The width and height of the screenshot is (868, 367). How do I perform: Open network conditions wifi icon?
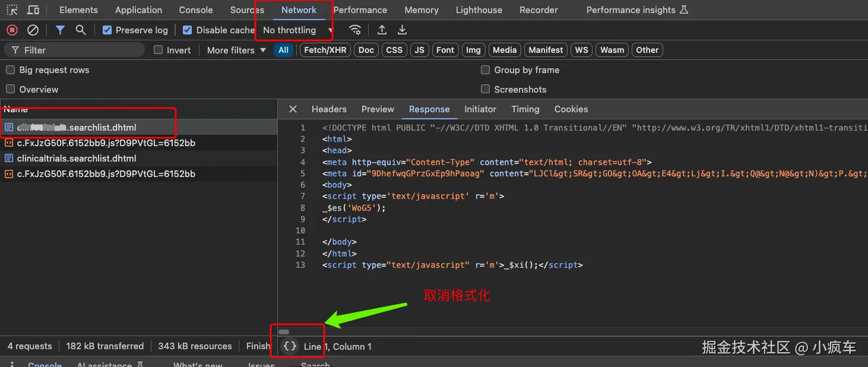click(x=355, y=30)
